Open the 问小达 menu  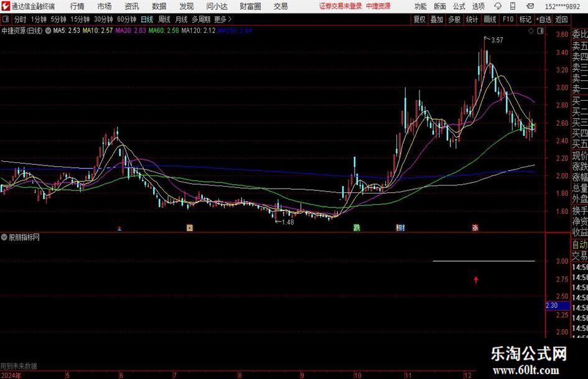click(217, 6)
